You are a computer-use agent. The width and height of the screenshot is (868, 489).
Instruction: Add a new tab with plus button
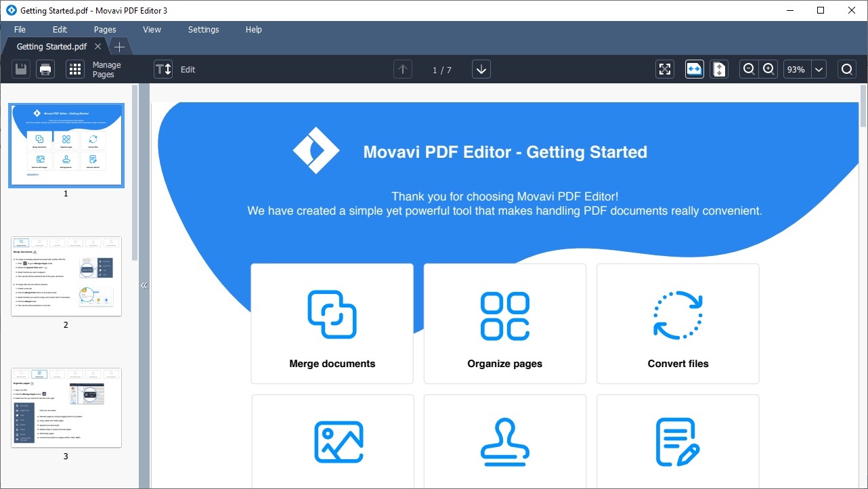(x=119, y=47)
